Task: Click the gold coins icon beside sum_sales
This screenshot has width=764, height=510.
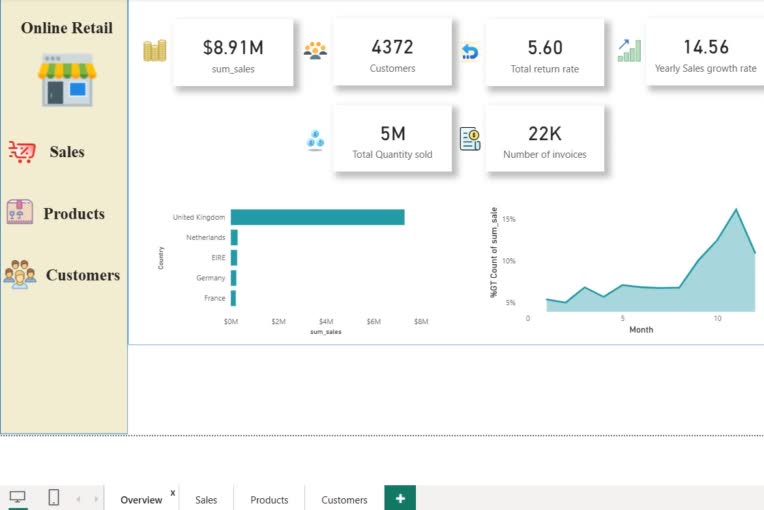Action: [155, 51]
